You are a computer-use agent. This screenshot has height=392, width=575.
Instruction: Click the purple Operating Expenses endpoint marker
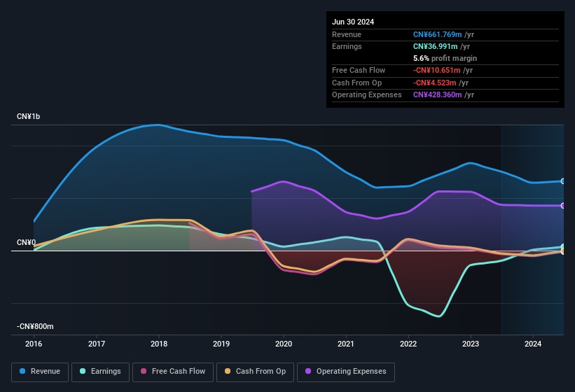(563, 206)
